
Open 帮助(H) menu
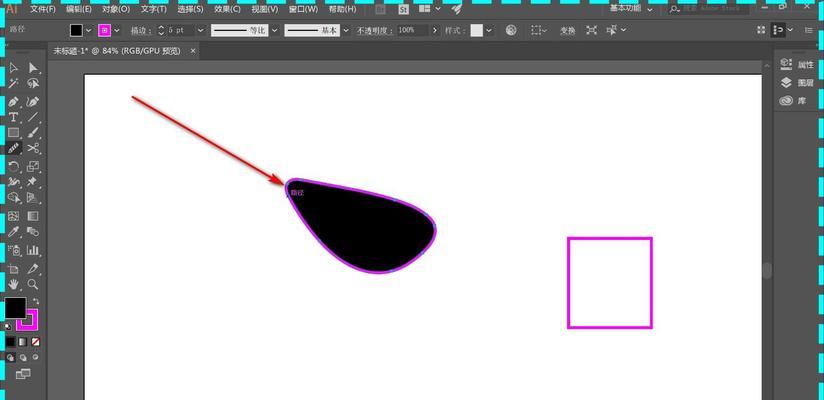click(x=342, y=9)
